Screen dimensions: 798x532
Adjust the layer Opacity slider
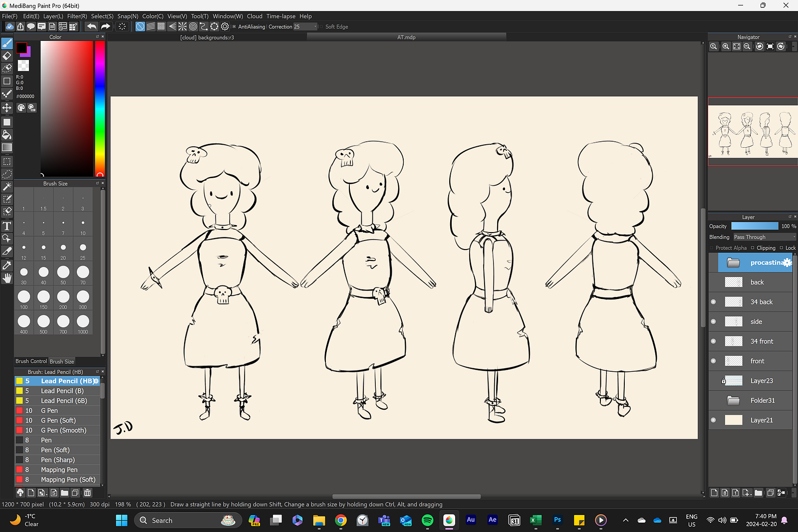[755, 226]
